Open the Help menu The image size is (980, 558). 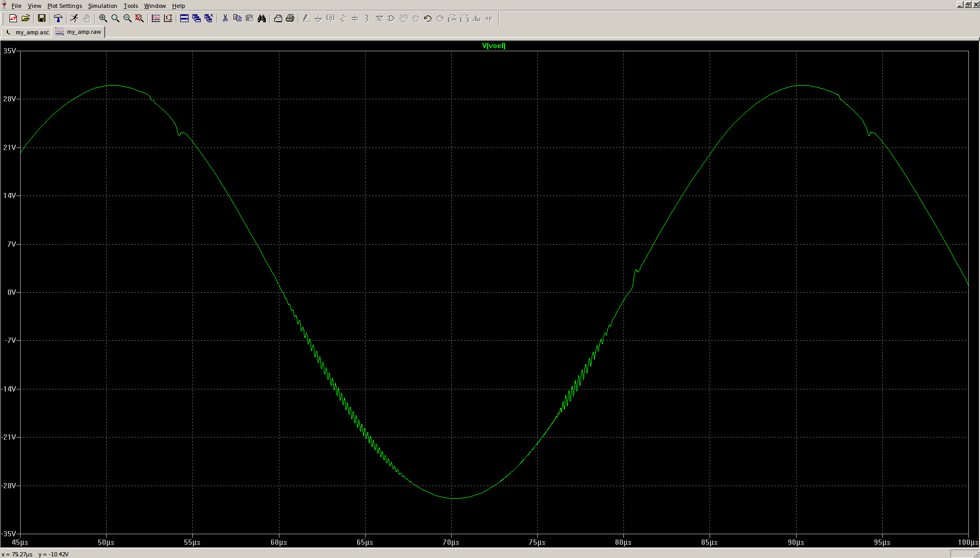179,6
